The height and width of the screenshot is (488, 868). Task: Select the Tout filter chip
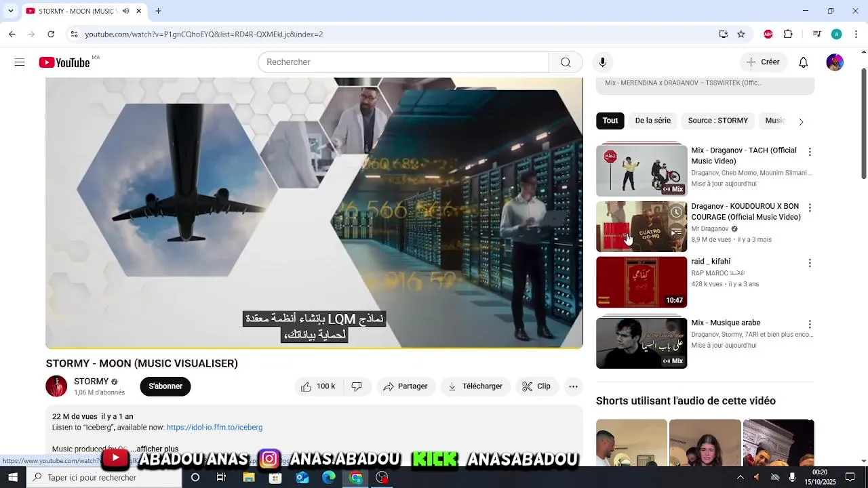coord(610,121)
